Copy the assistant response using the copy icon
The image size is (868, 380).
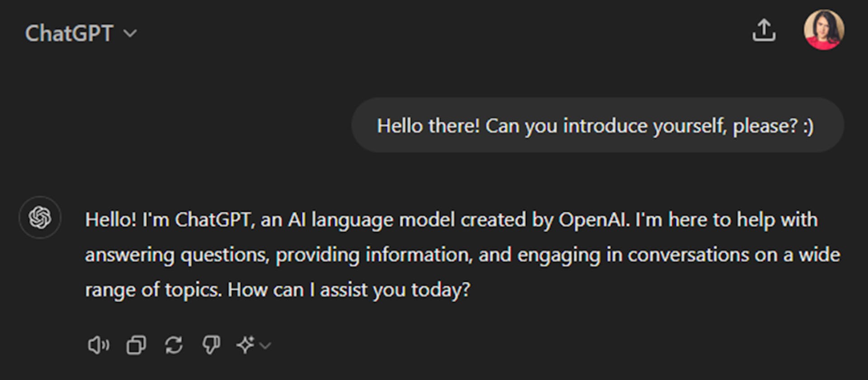click(x=136, y=345)
